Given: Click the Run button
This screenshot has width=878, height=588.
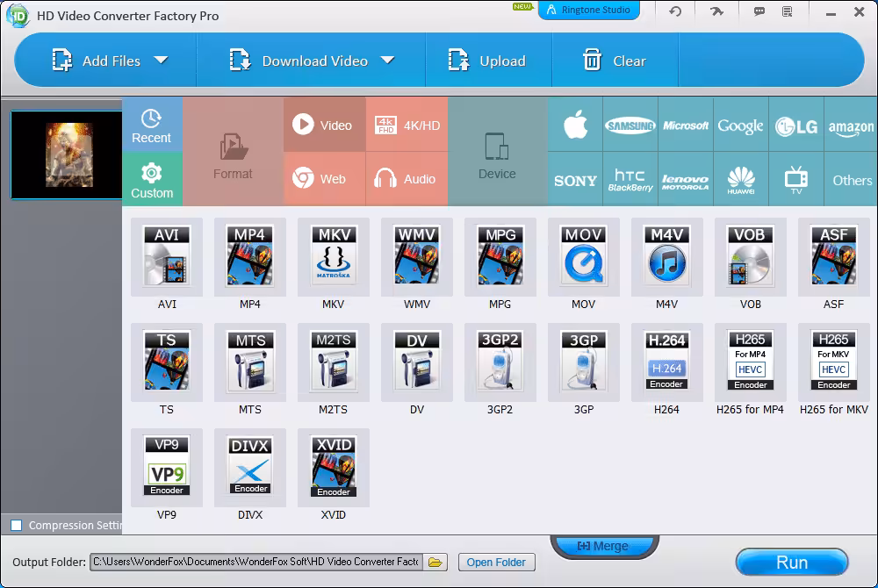Looking at the screenshot, I should [x=791, y=563].
